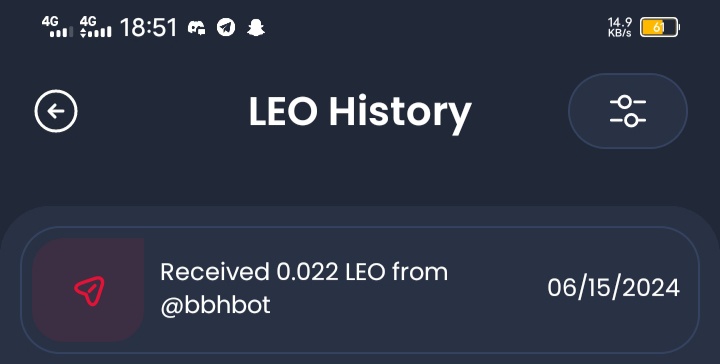Tap the 14.9 KB/s network speed
Viewport: 720px width, 364px height.
620,27
